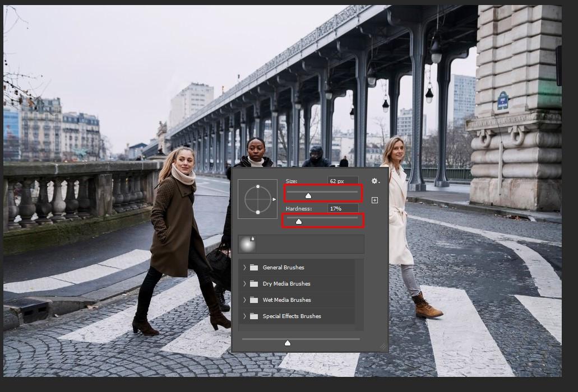Click the bottom roundness dot on brush preview
The height and width of the screenshot is (392, 578).
tap(258, 212)
